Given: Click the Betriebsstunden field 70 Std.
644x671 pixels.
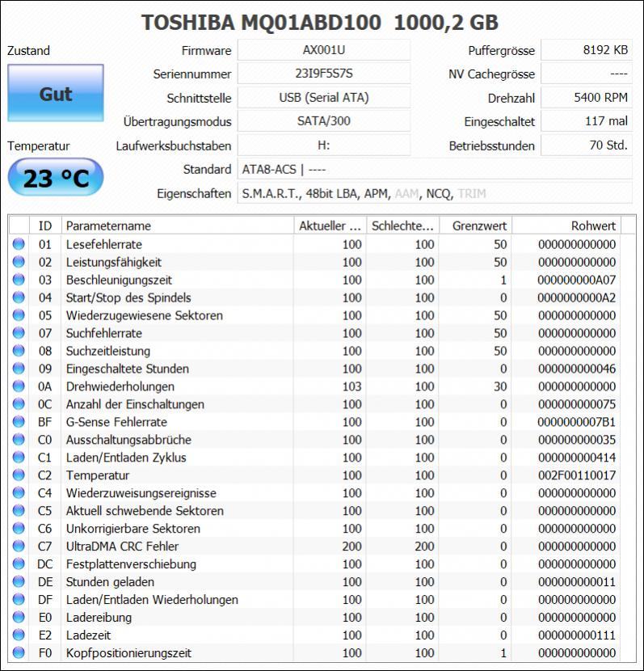Looking at the screenshot, I should (x=587, y=145).
